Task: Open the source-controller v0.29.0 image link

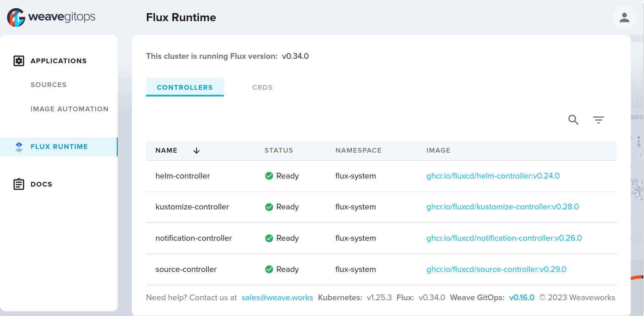Action: click(x=496, y=269)
